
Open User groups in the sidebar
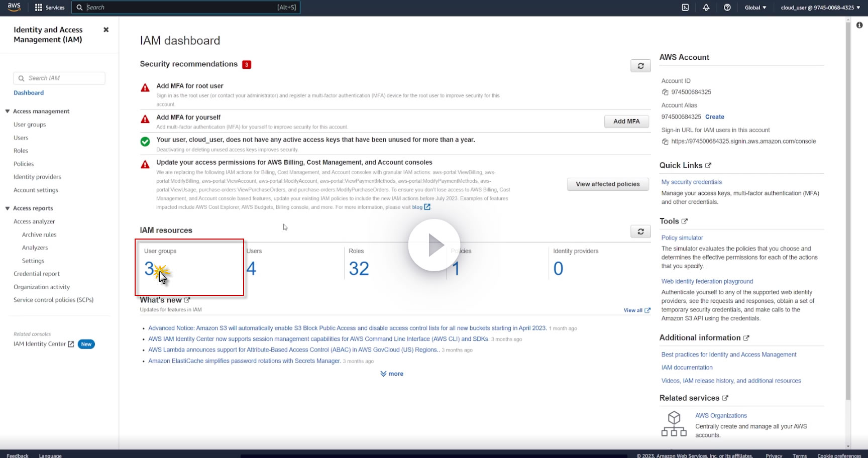[30, 125]
